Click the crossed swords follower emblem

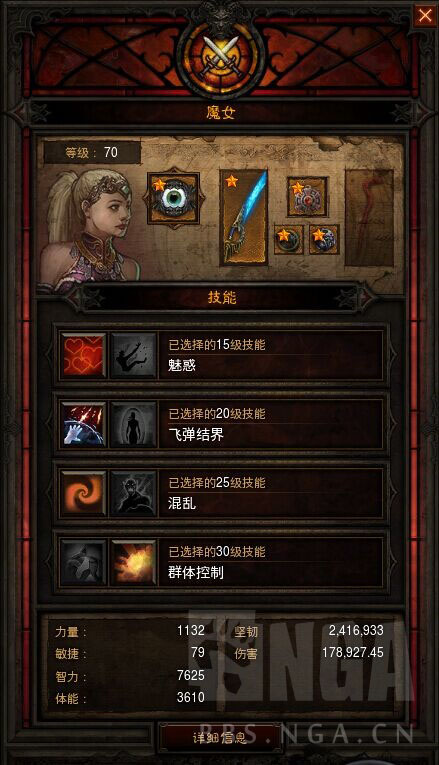221,57
